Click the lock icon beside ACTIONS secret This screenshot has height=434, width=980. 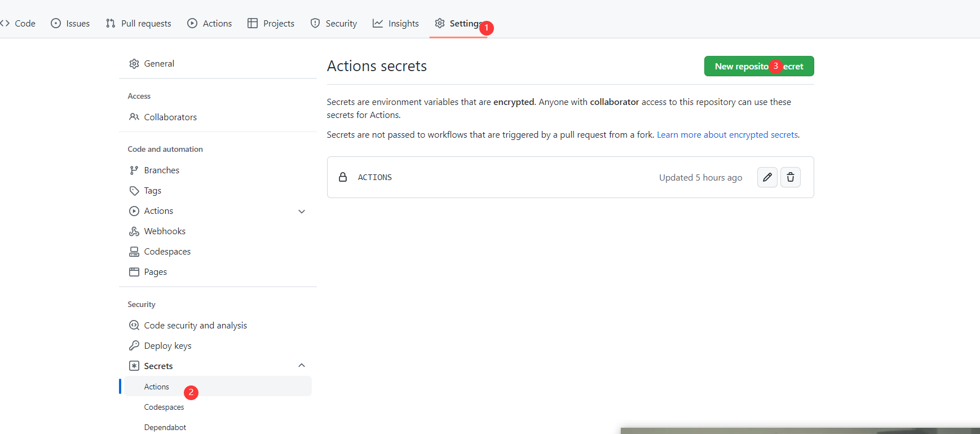(x=343, y=177)
